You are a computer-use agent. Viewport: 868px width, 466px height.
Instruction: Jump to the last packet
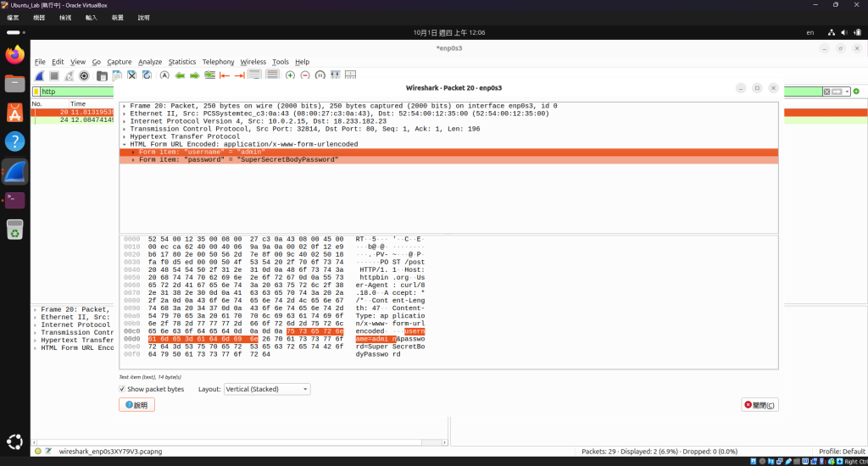point(239,75)
